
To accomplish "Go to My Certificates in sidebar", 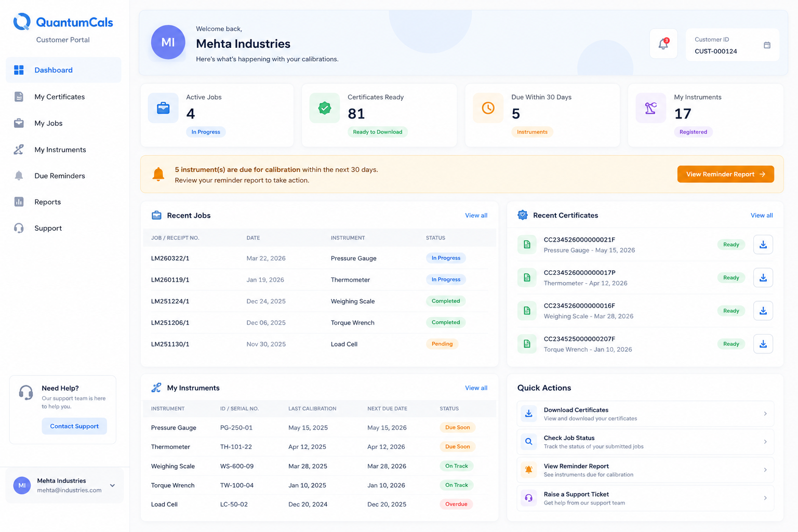I will [x=63, y=97].
